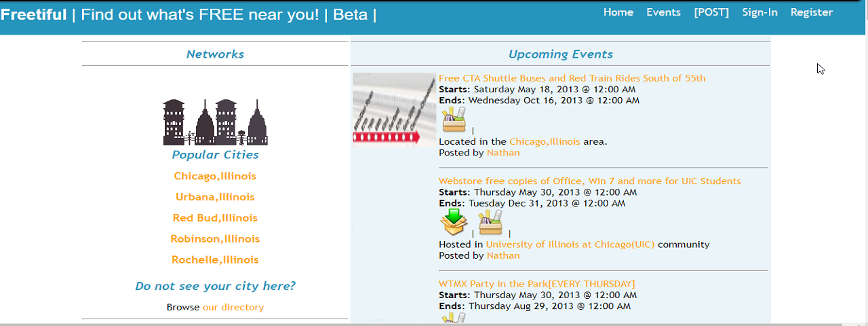Image resolution: width=868 pixels, height=326 pixels.
Task: Click the supplies box icon under Webstore event
Action: click(x=490, y=223)
